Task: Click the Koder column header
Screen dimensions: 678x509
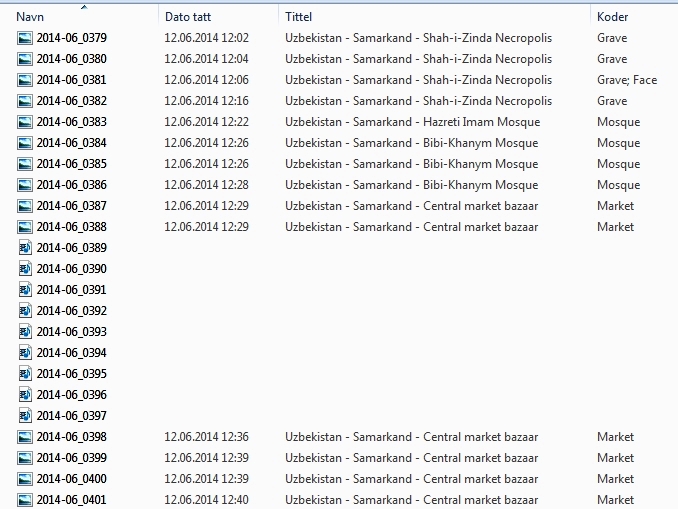Action: pos(612,17)
